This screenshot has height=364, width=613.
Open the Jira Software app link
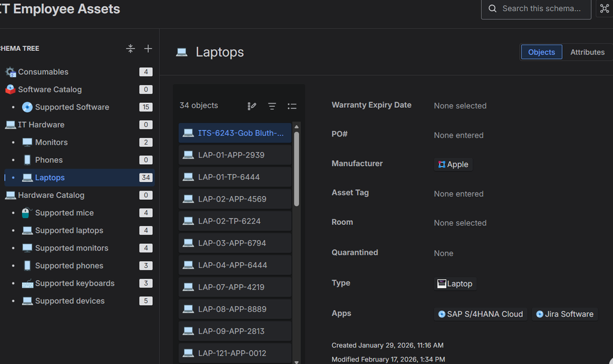(x=564, y=314)
